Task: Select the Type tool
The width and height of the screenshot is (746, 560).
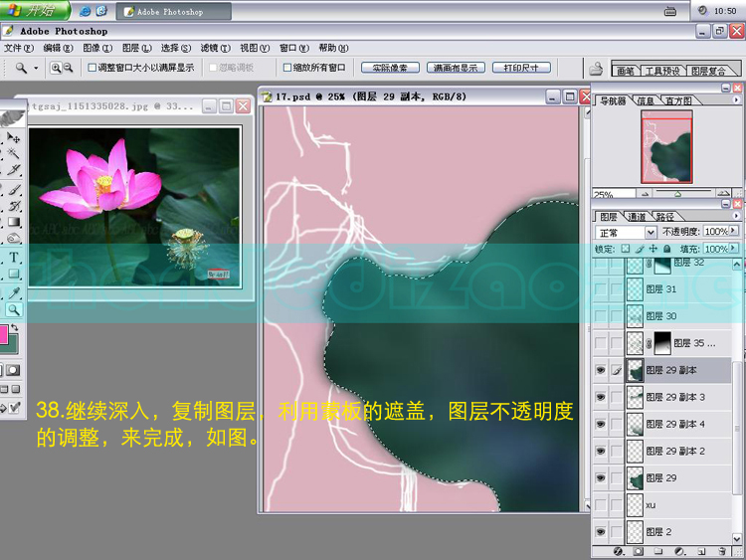Action: click(x=13, y=258)
